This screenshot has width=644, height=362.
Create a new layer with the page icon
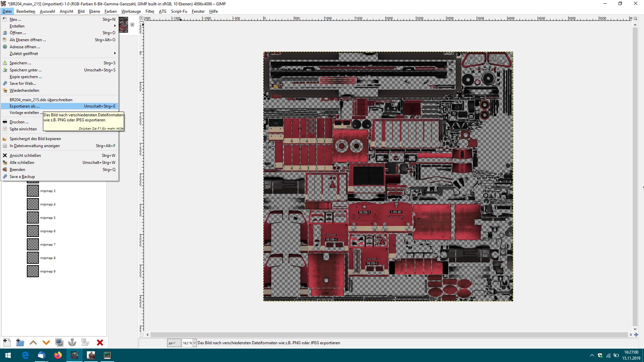[7, 342]
